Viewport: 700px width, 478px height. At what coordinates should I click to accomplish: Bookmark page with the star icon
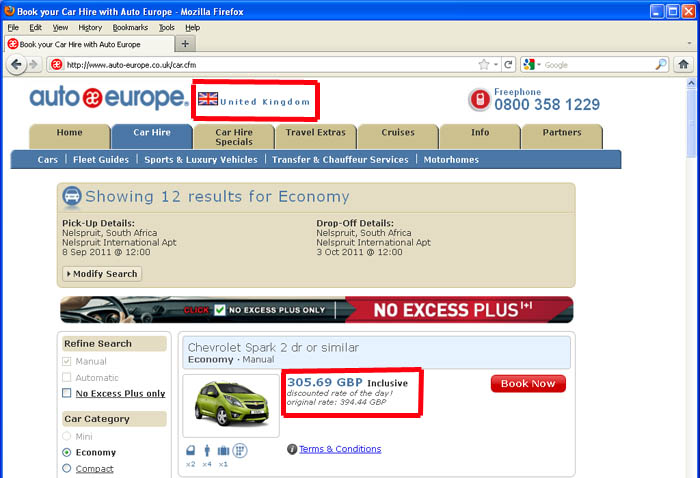(x=483, y=65)
